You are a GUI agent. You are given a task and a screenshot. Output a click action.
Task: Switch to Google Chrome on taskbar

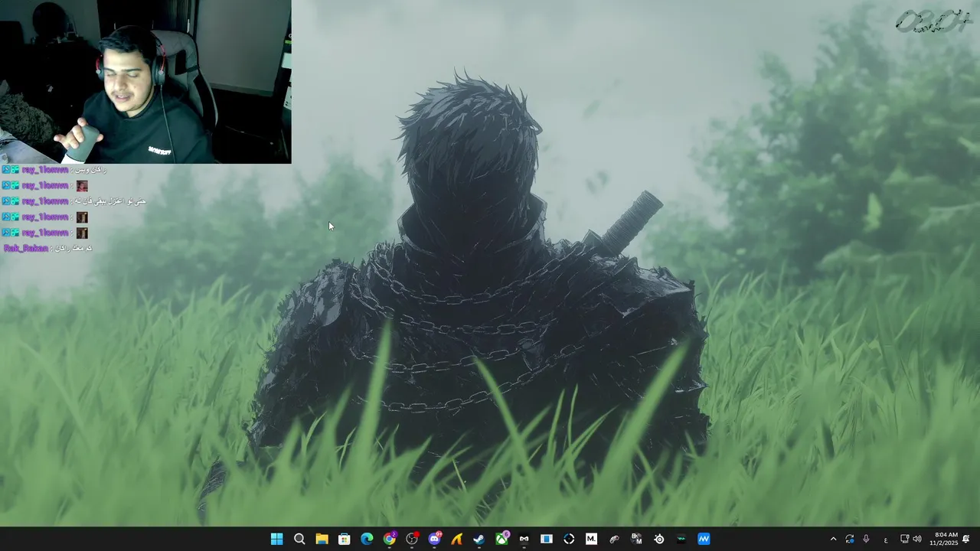(x=389, y=539)
